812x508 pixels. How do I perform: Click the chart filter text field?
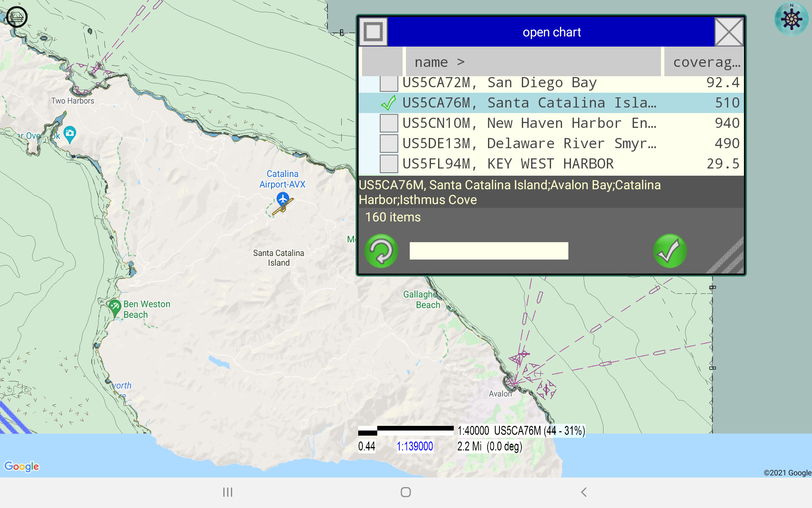(x=489, y=251)
